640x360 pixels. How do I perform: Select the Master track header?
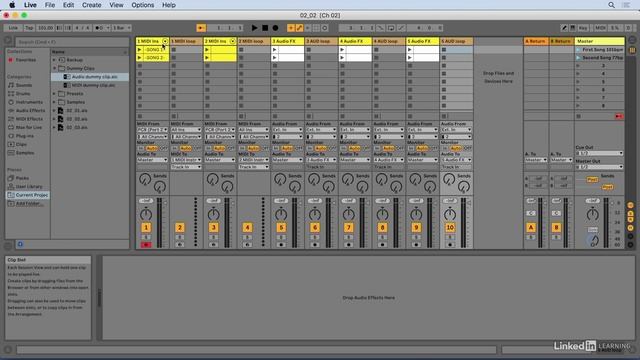(599, 41)
